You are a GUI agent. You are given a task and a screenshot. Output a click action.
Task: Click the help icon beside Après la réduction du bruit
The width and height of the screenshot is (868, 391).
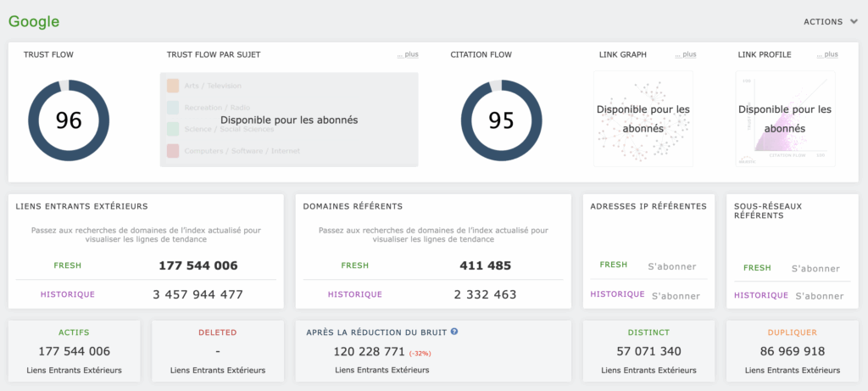point(454,332)
